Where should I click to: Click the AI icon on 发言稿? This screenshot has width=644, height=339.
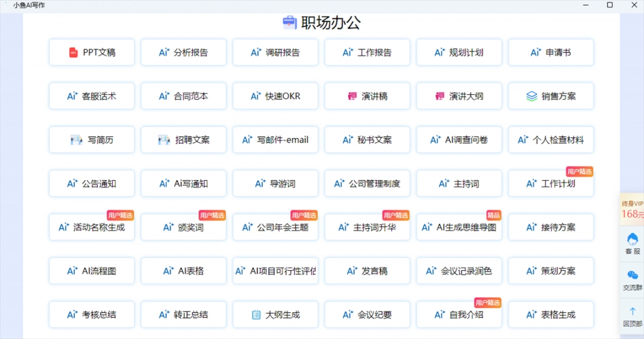pyautogui.click(x=352, y=271)
